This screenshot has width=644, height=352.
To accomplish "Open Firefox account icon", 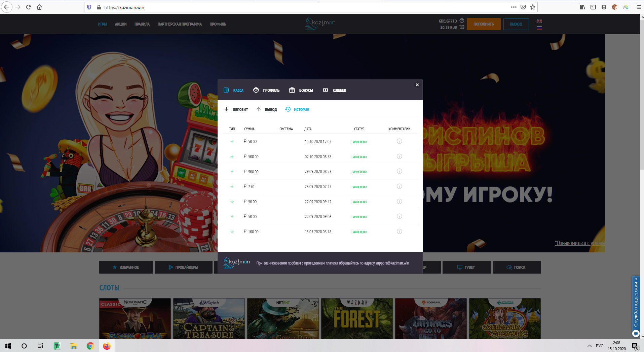I will (x=604, y=7).
